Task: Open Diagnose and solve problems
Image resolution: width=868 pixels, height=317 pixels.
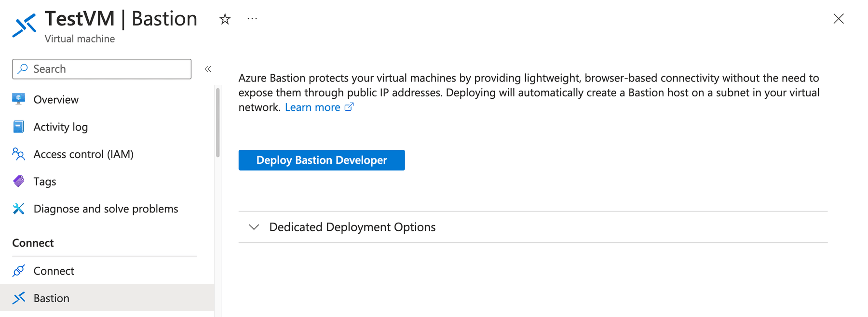Action: click(x=106, y=209)
